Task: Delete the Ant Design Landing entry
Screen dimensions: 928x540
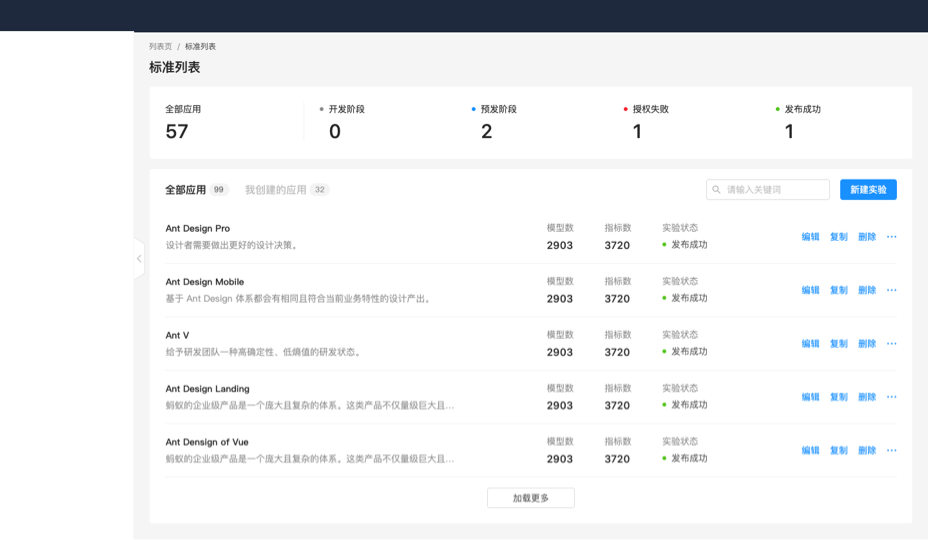Action: pos(867,397)
